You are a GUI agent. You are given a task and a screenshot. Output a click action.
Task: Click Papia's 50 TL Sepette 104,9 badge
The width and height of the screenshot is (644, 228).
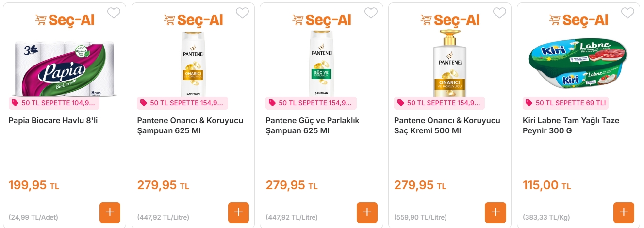54,103
